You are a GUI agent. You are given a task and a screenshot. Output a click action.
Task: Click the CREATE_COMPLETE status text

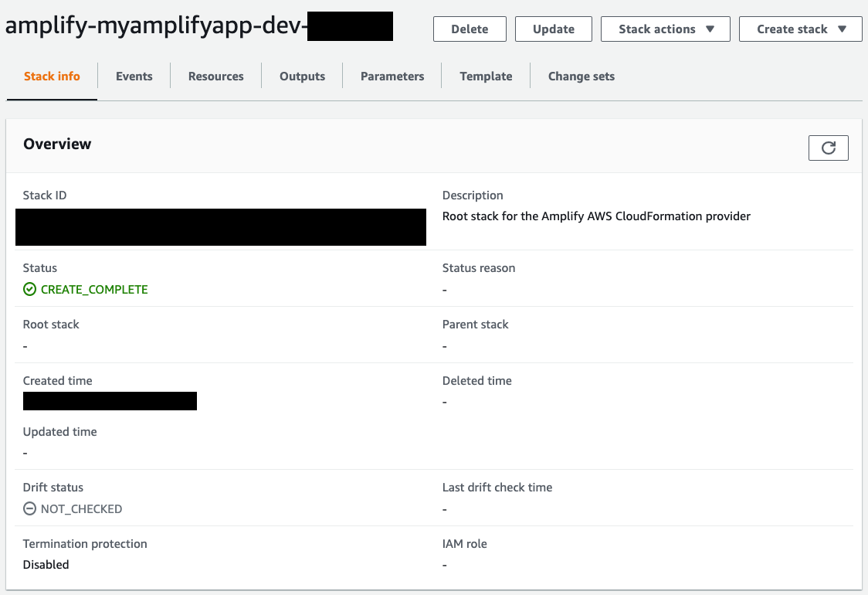(94, 290)
